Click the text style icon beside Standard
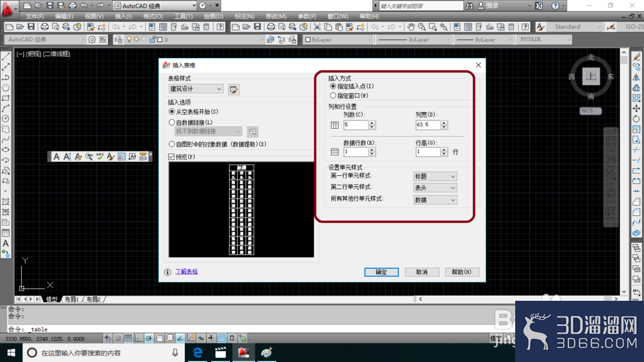644x362 pixels. click(x=540, y=26)
